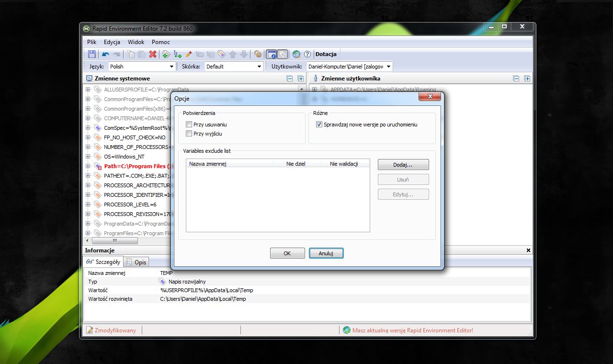Expand the ComSpec tree node

pos(88,128)
